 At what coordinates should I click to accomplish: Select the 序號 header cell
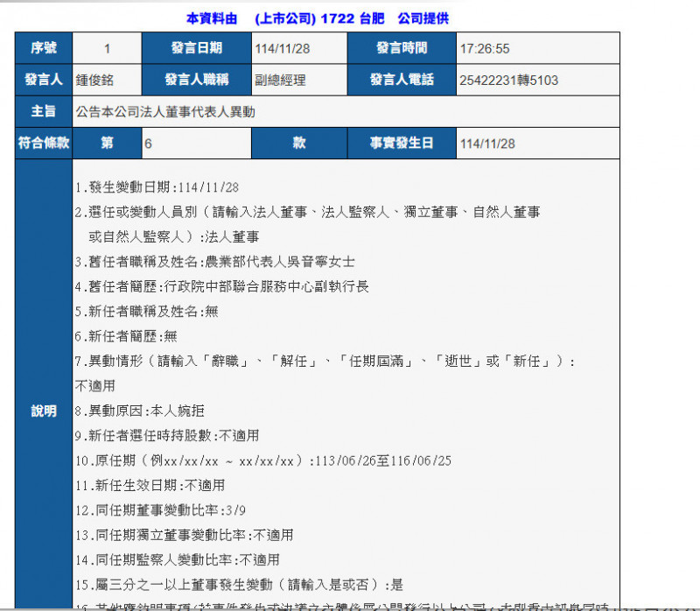click(43, 48)
